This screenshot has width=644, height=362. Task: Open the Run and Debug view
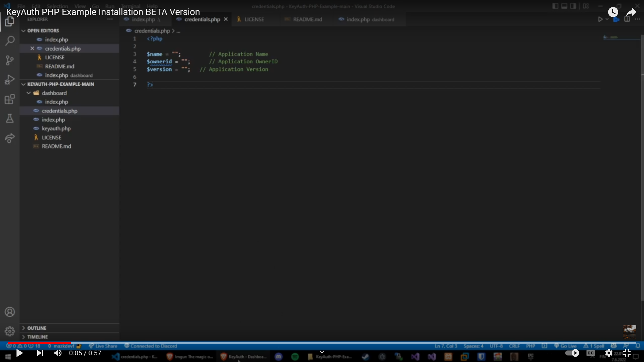pos(10,80)
